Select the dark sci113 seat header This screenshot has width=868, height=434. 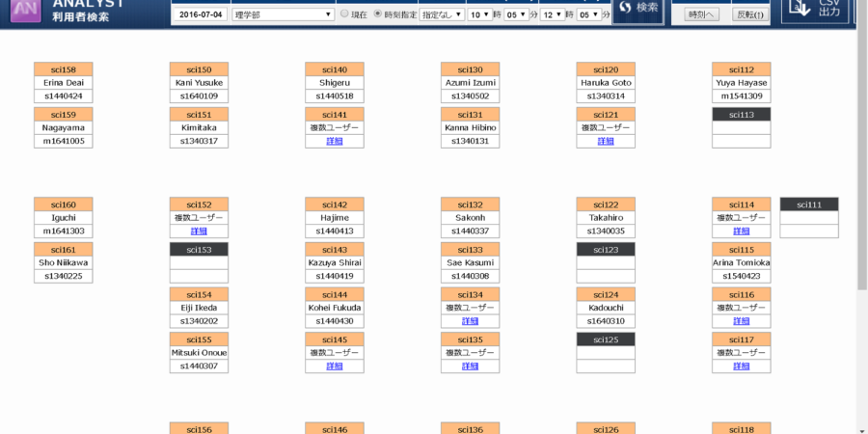click(741, 115)
